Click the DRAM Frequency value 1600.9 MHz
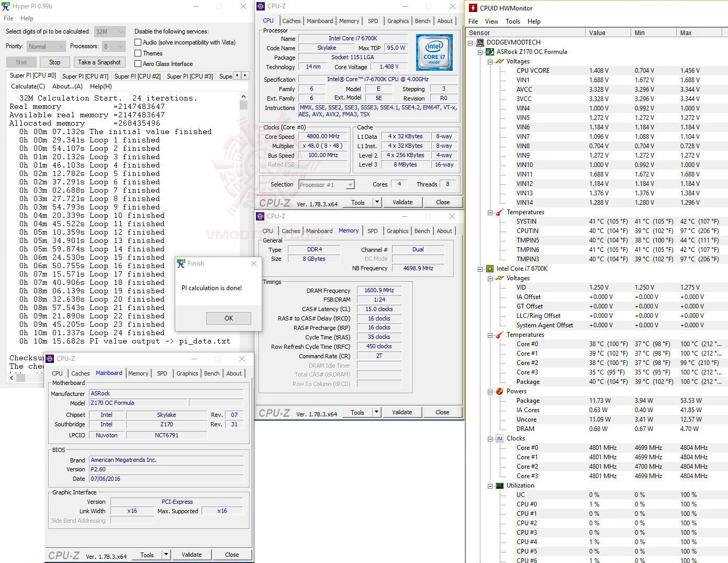 pos(379,290)
